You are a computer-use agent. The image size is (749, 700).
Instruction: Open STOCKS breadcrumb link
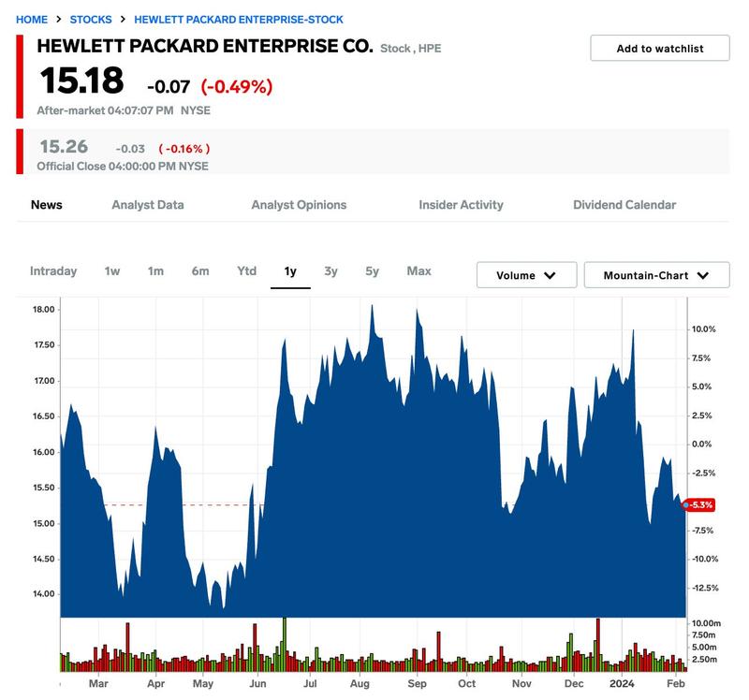(x=91, y=20)
